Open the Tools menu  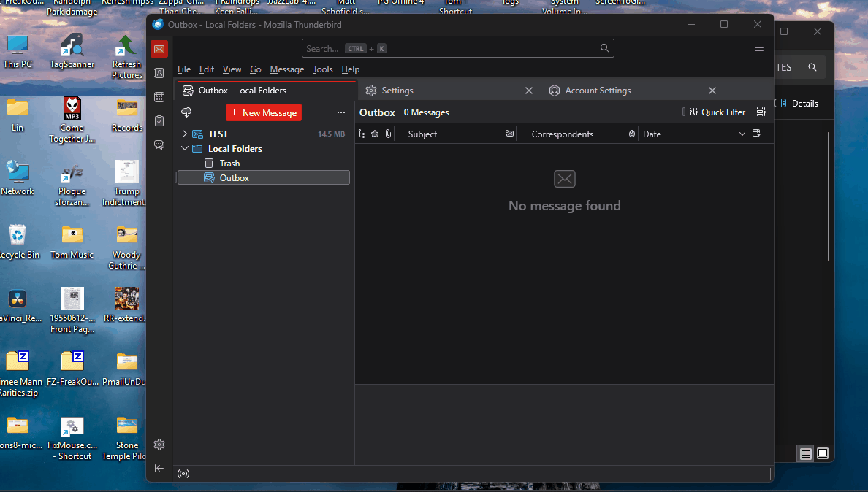322,69
